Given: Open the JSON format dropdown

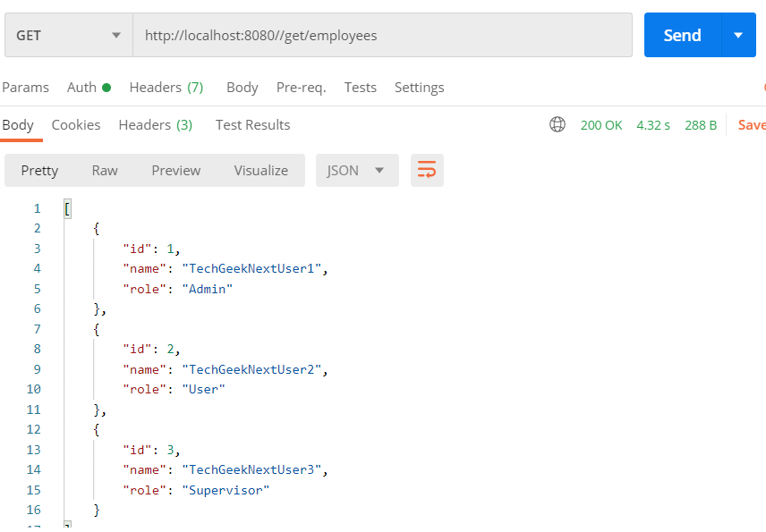Looking at the screenshot, I should click(357, 171).
